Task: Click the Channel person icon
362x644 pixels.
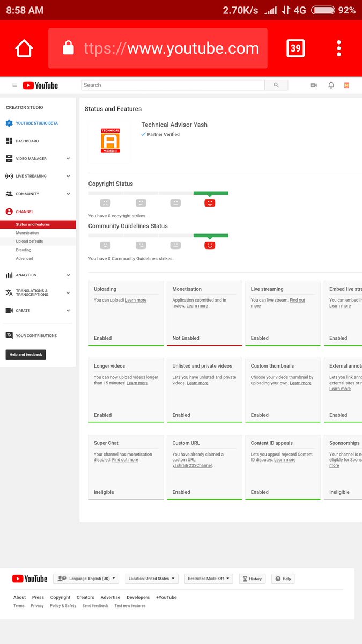Action: point(9,211)
